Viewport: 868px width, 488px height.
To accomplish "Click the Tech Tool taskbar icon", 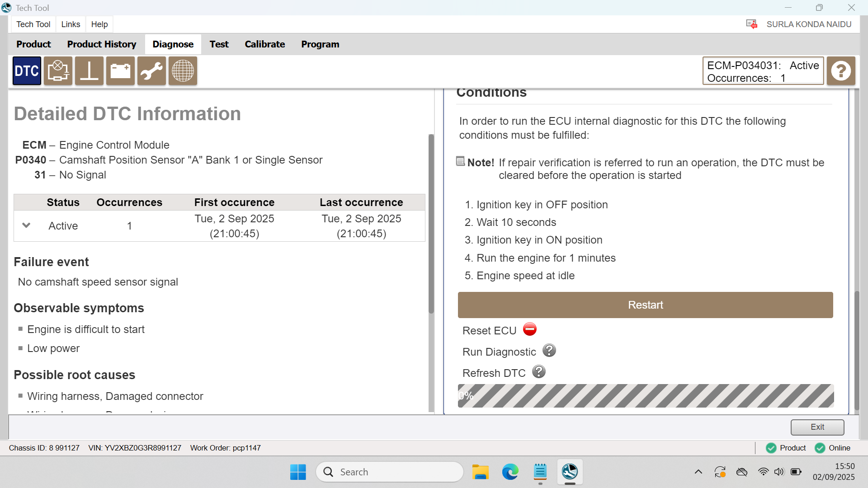I will click(x=570, y=472).
